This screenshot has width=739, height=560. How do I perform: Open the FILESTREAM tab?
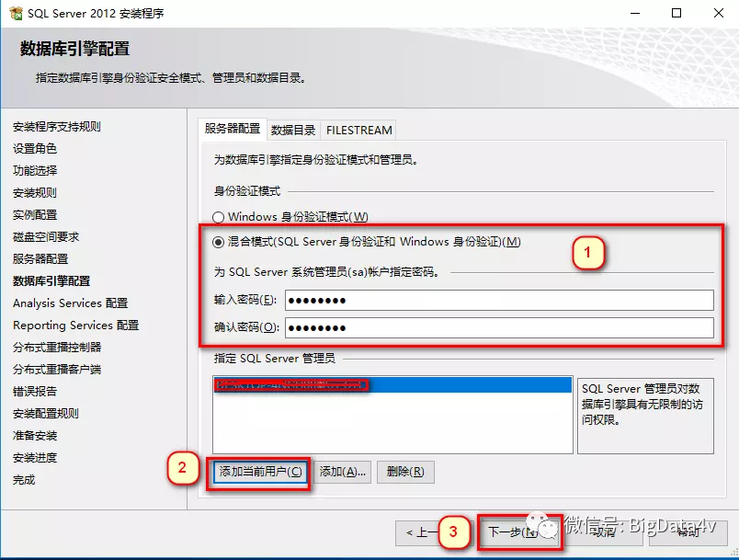tap(358, 130)
